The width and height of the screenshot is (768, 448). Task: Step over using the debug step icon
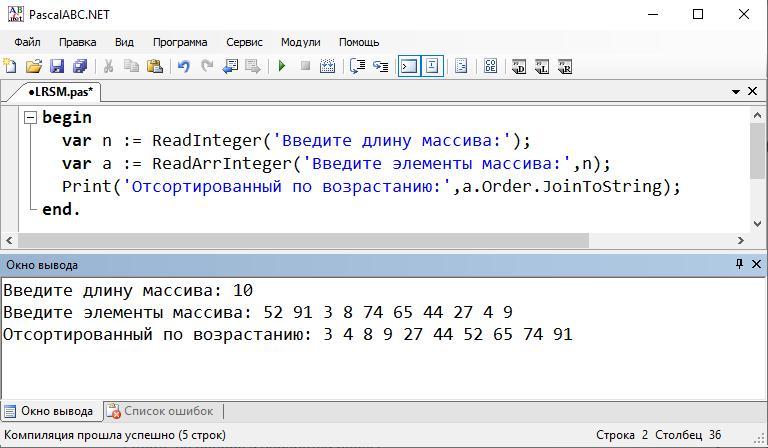tap(358, 66)
